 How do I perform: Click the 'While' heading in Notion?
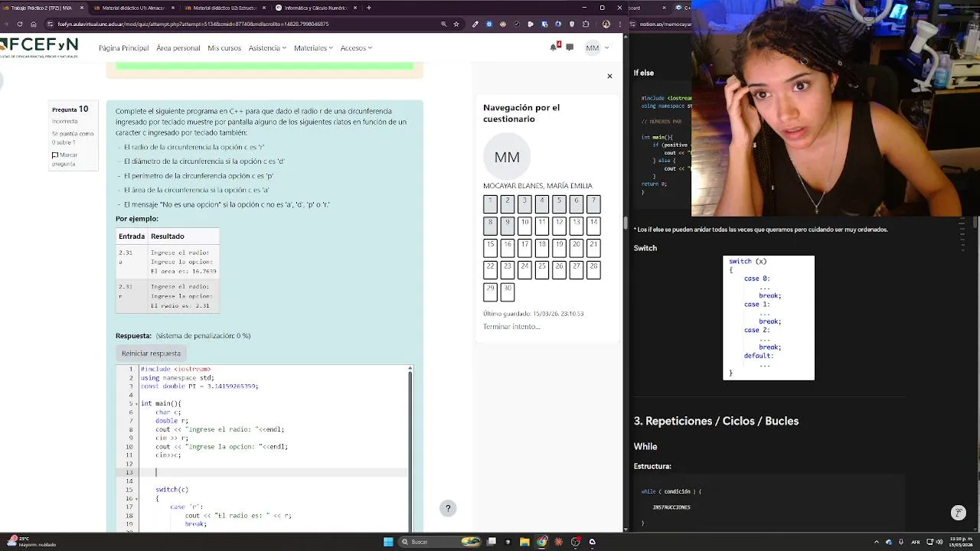point(645,446)
